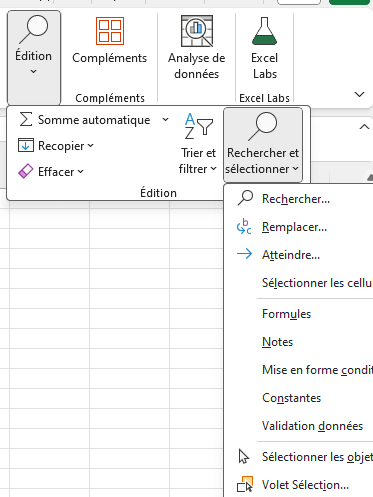Click the pink Effacer eraser icon
Viewport: 373px width, 497px height.
26,171
